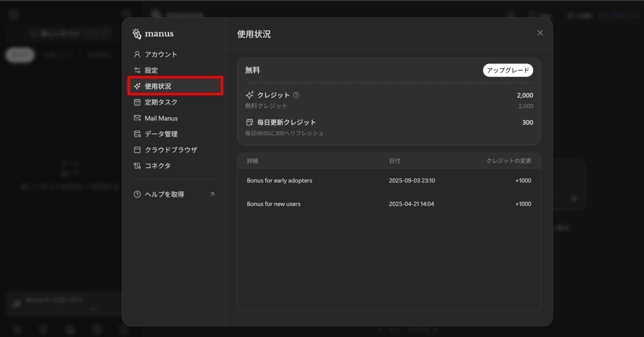Click the 日付 column header
The height and width of the screenshot is (337, 644).
pos(395,161)
